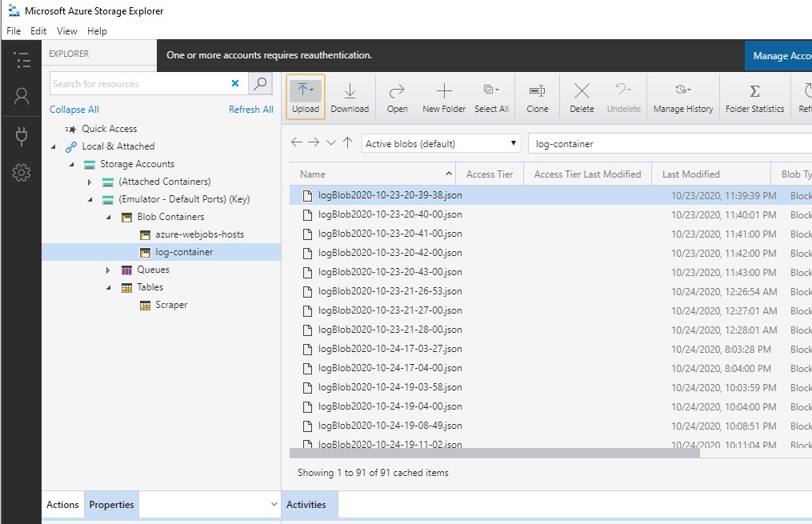Select logBlob2020-10-24-17-03-27.json

click(390, 349)
